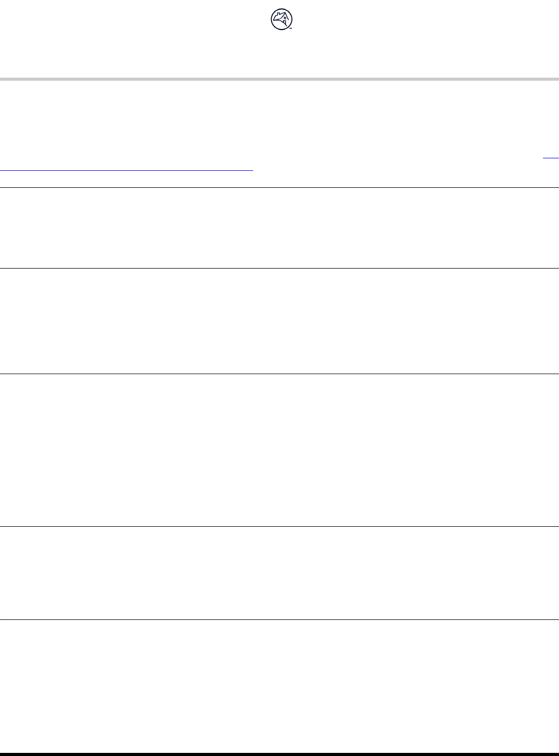
Task: Click the blank area between gray bar and link
Action: pos(279,119)
